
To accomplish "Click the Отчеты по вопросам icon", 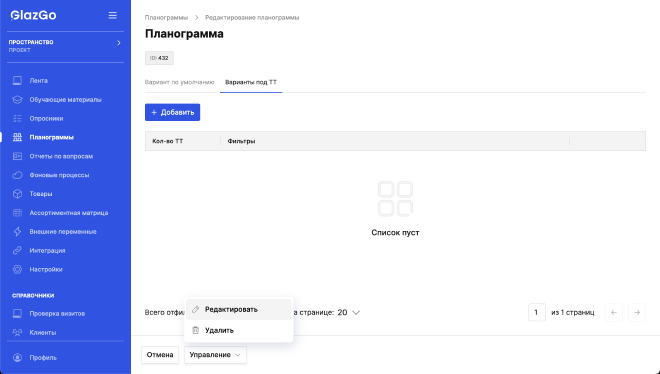I will (x=17, y=156).
